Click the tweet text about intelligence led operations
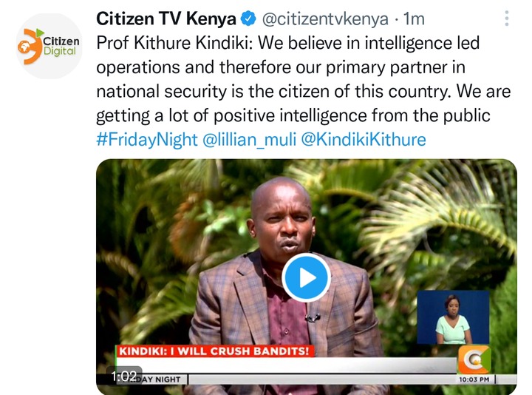 tap(304, 79)
